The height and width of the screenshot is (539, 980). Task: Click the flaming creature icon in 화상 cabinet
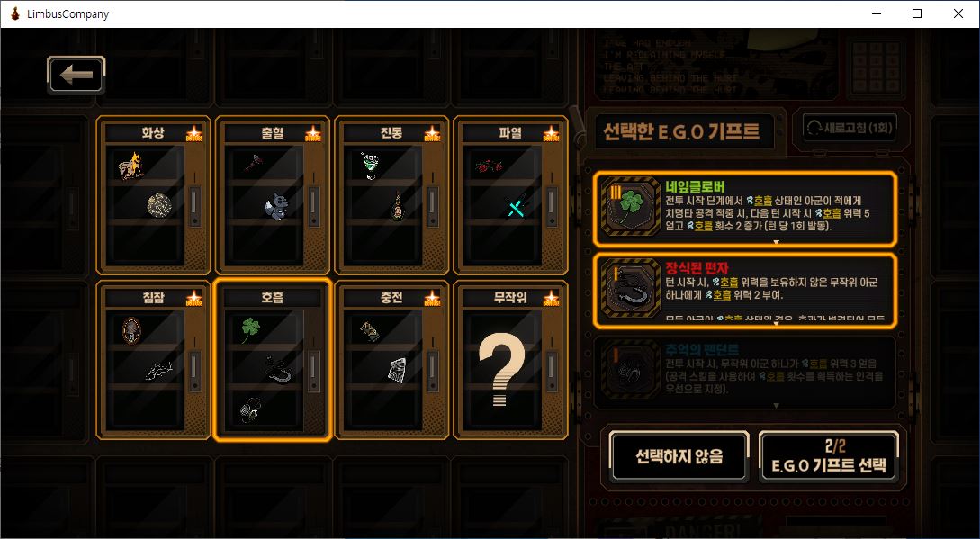[x=131, y=166]
